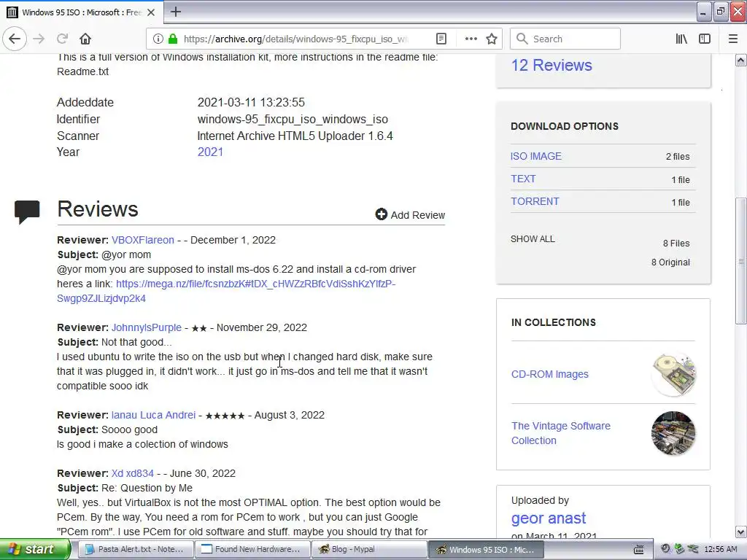This screenshot has width=747, height=560.
Task: Click the forward navigation arrow
Action: [x=39, y=39]
